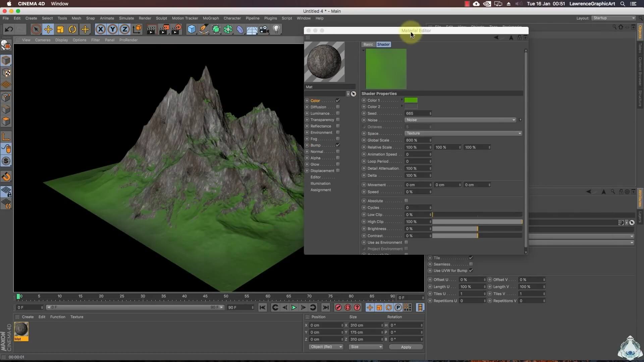Disable the Bump channel checkbox
Screen dimensions: 644x362
(338, 145)
